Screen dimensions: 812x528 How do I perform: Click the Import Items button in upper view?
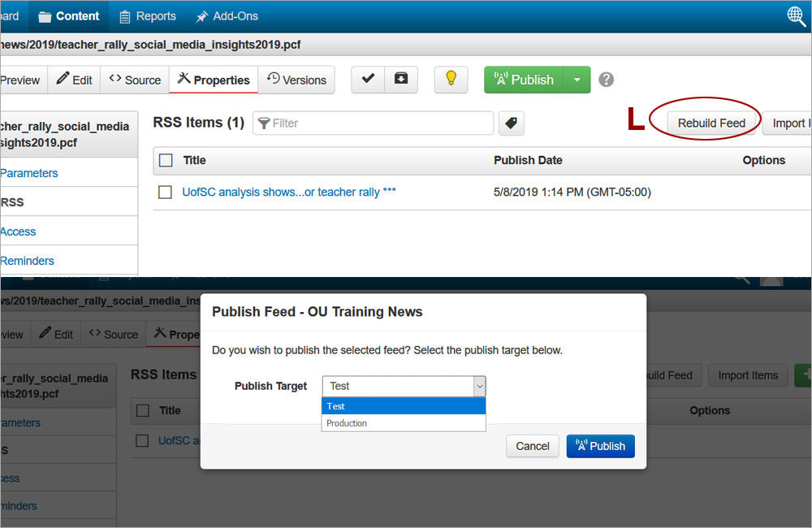point(787,123)
